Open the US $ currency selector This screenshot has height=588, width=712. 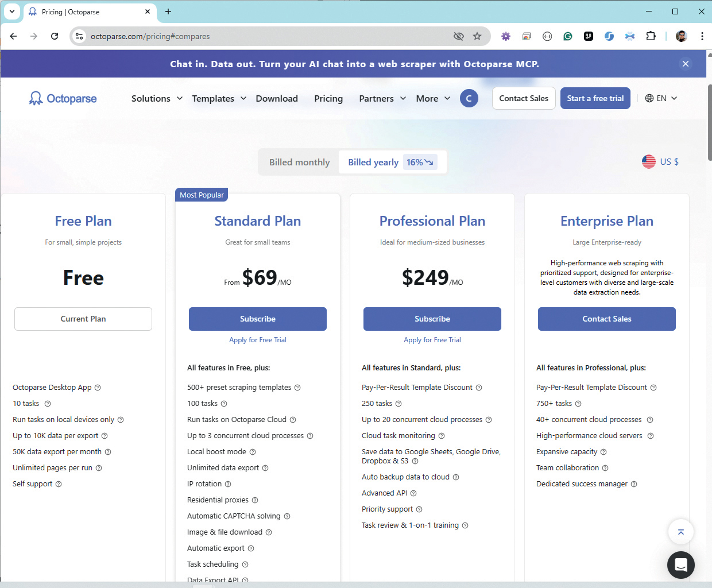click(x=660, y=162)
